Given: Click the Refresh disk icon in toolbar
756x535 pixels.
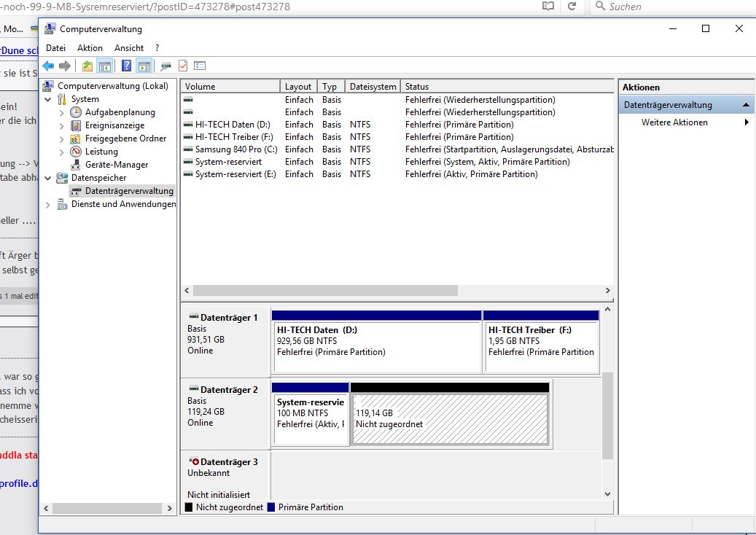Looking at the screenshot, I should tap(166, 66).
